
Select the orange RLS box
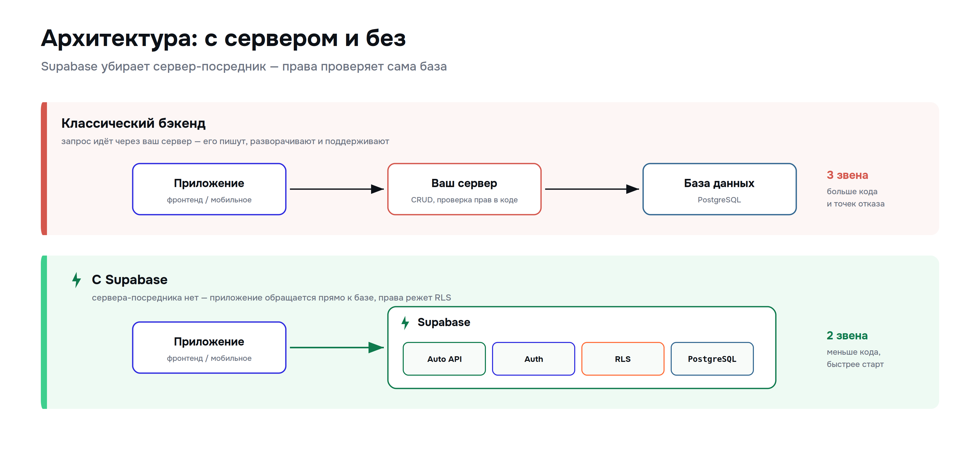tap(623, 359)
